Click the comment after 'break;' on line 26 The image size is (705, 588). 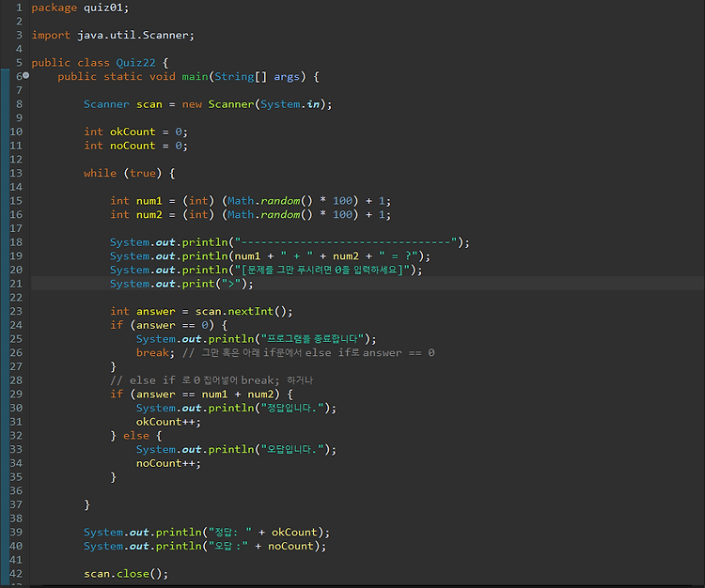(x=308, y=353)
